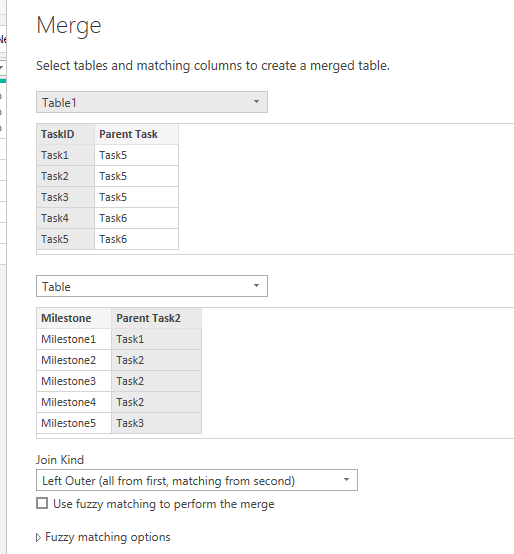
Task: Click the Task5 cell in TaskID column
Action: coord(65,239)
